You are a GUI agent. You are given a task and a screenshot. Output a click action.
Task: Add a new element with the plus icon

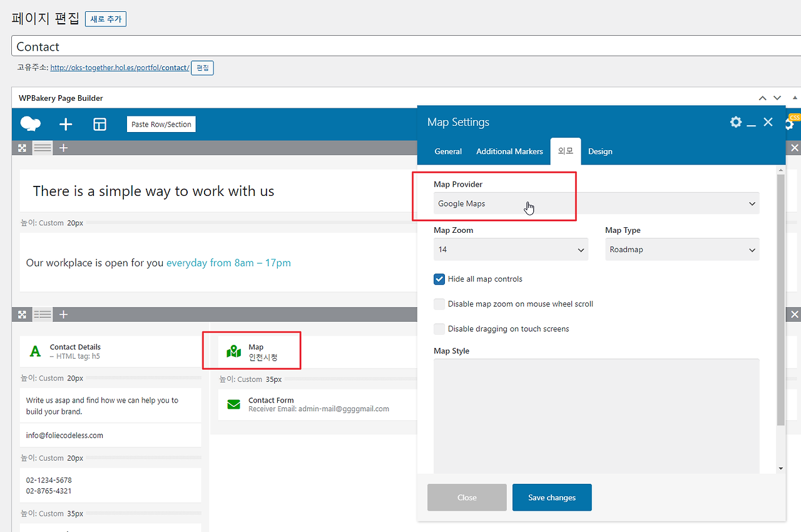66,125
